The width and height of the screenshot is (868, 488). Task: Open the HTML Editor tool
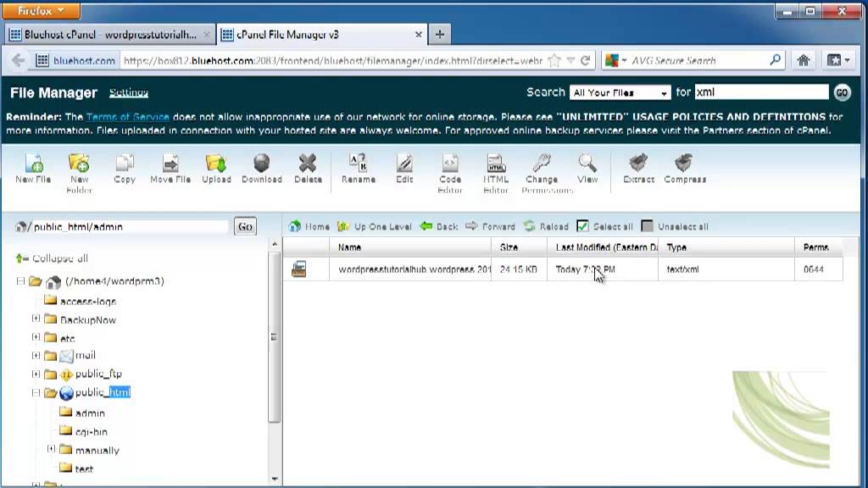495,173
